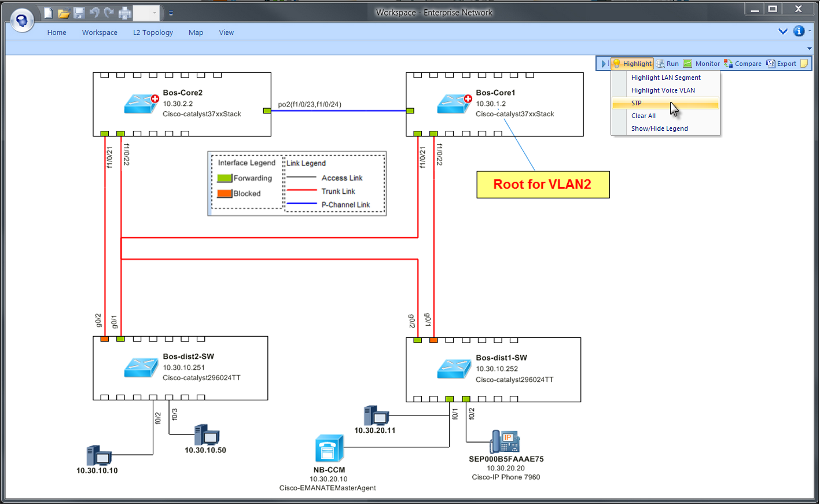Click the Export toolbar button
The height and width of the screenshot is (504, 820).
[781, 64]
